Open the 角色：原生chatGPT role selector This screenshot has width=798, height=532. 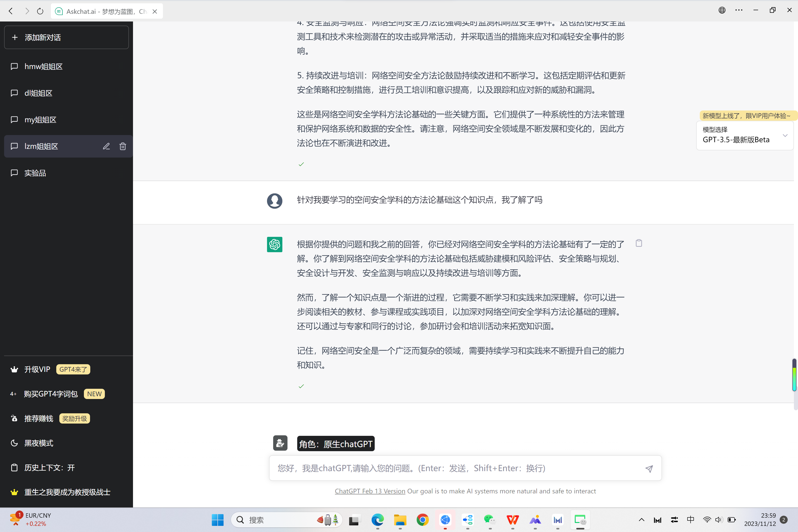(x=336, y=444)
